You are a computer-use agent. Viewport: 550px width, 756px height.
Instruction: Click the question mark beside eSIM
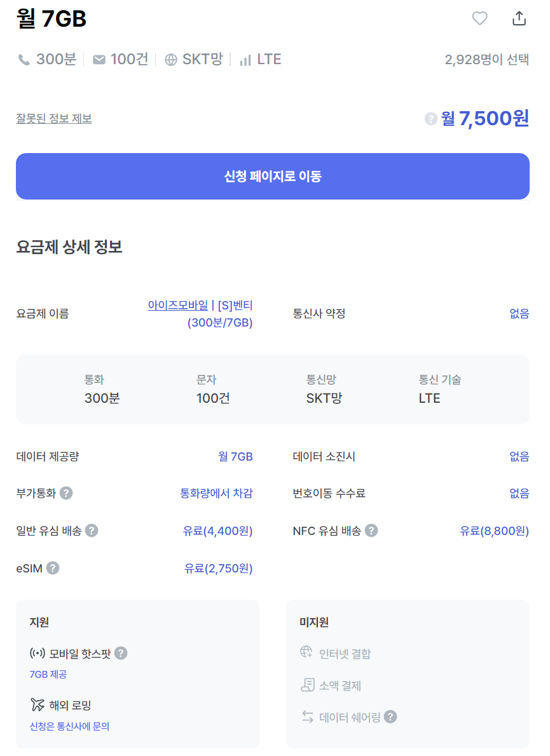(53, 568)
